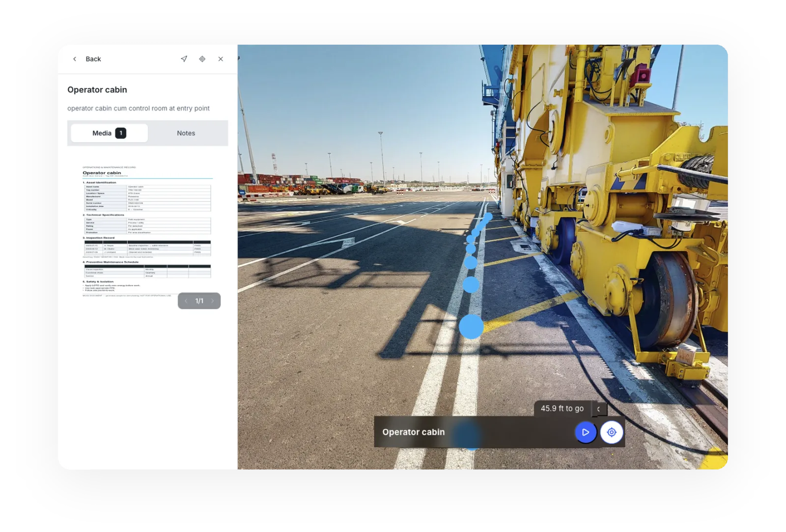Go to previous media page arrow
Screen dimensions: 786x532
coord(186,301)
